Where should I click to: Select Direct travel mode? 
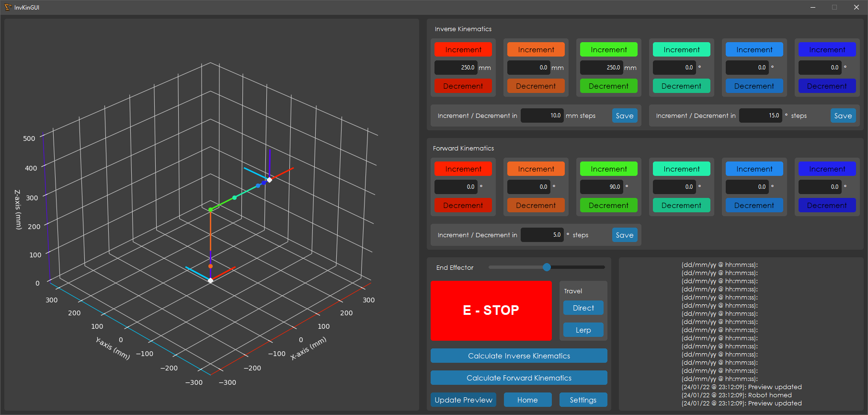[583, 308]
